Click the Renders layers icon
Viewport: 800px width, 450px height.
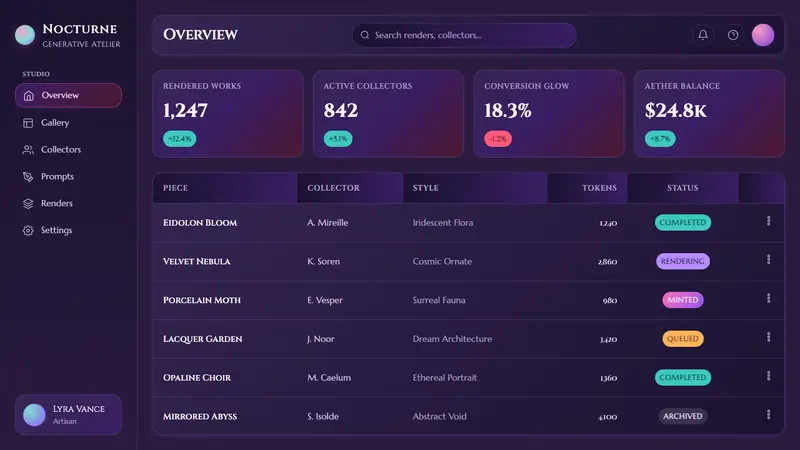28,204
